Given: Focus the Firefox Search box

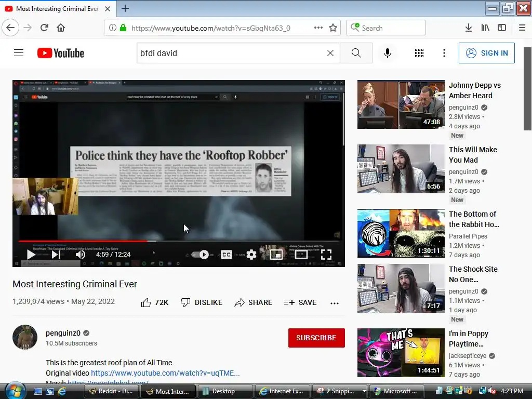Looking at the screenshot, I should click(x=386, y=28).
